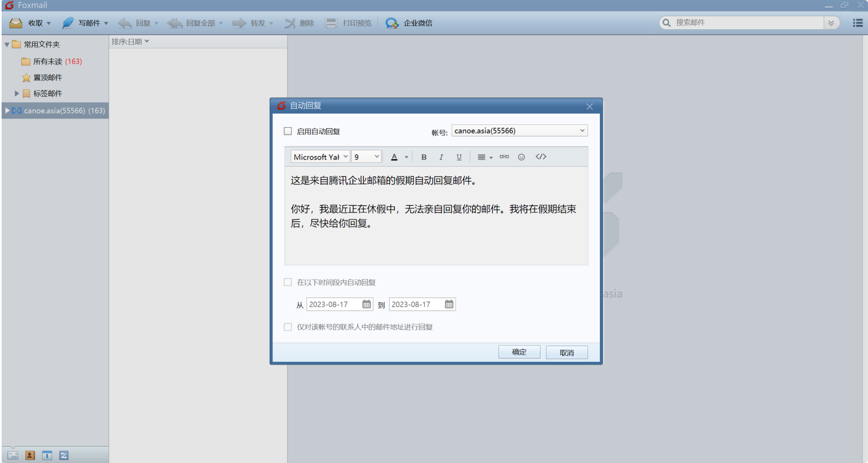Click the 收取 receive mail icon
868x463 pixels.
[x=16, y=23]
